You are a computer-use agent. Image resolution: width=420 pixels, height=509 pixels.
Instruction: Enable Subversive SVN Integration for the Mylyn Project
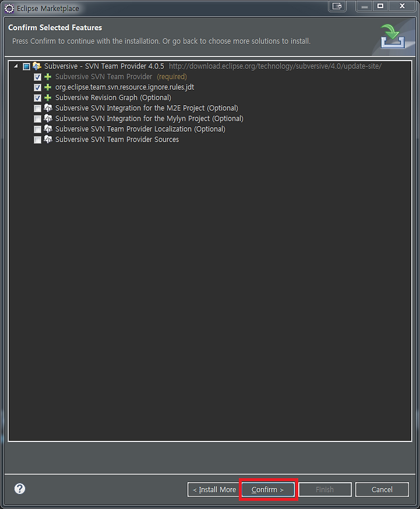[x=38, y=119]
